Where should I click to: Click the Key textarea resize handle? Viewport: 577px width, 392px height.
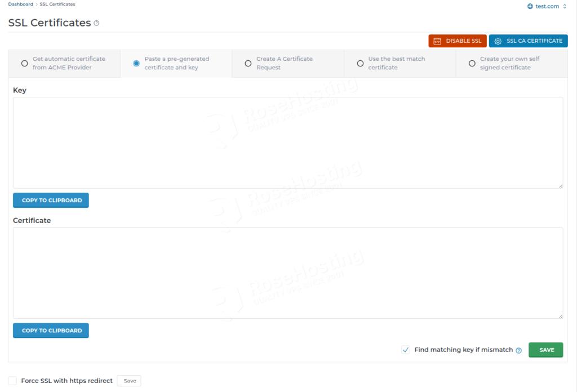561,185
